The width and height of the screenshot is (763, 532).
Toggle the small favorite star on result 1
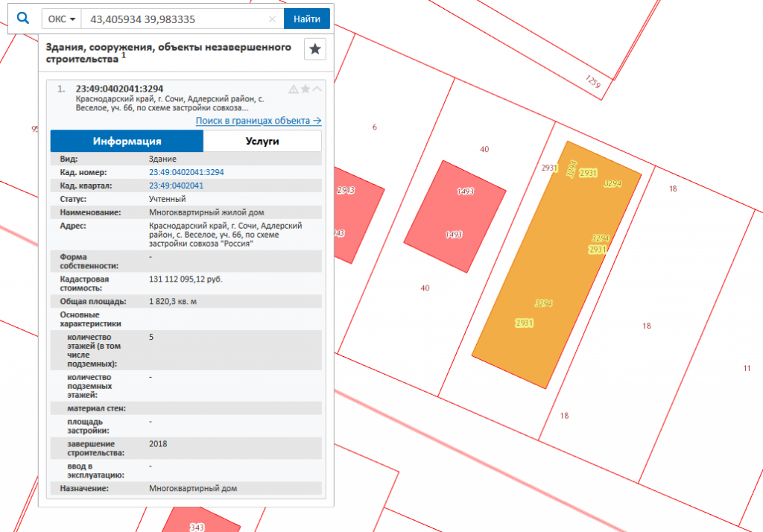point(305,89)
